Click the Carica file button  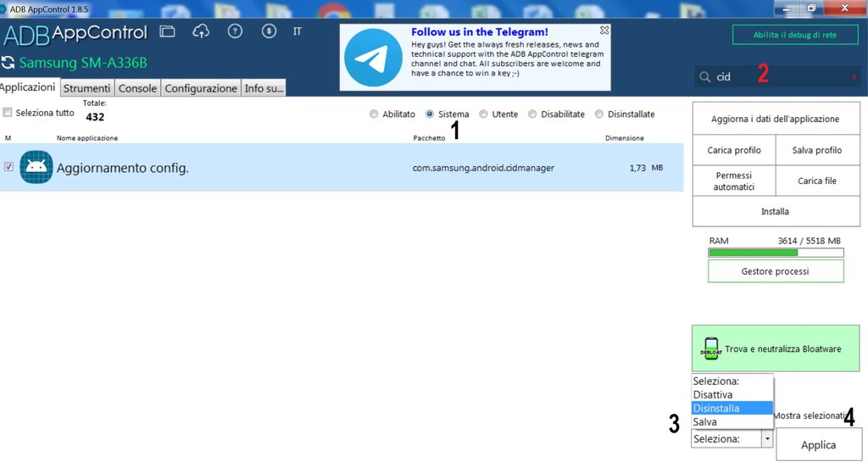click(x=817, y=181)
